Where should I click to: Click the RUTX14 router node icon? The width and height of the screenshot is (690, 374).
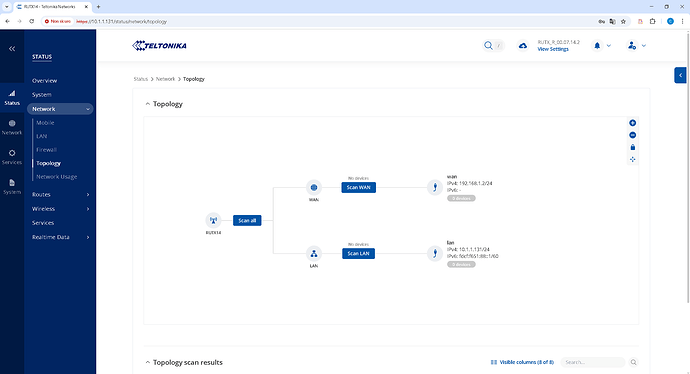pyautogui.click(x=213, y=220)
